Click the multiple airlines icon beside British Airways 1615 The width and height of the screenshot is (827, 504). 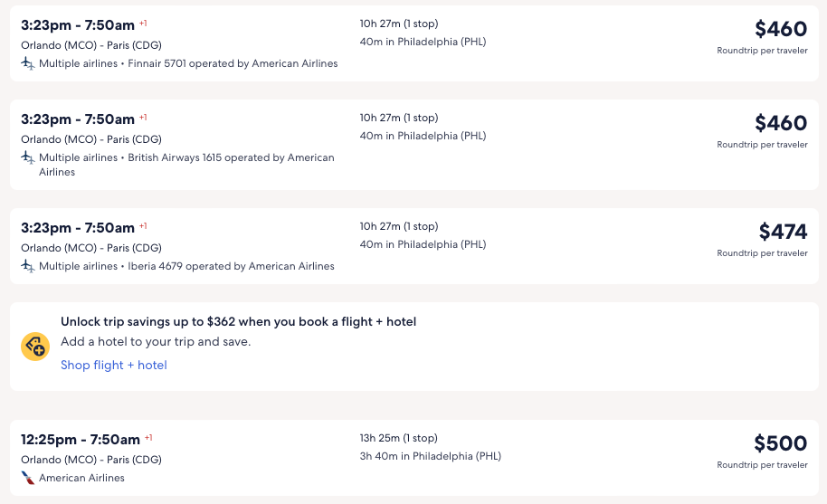28,157
